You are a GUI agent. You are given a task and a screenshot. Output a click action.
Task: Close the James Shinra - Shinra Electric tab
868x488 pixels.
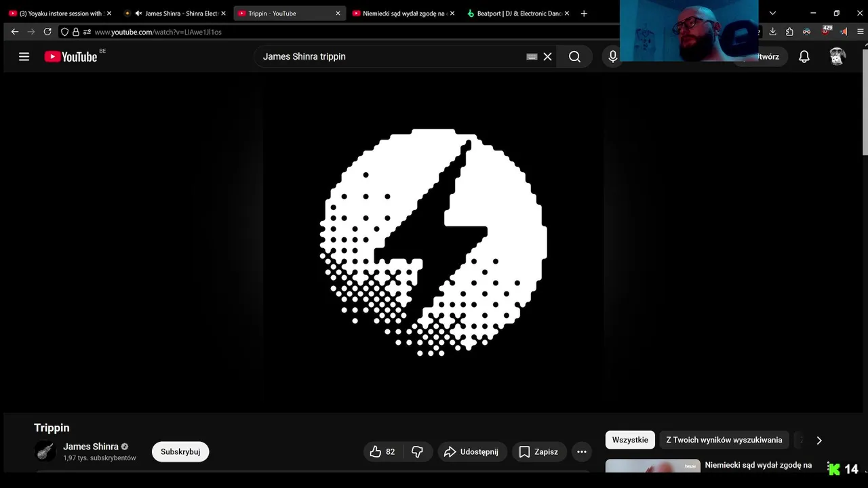pos(223,14)
